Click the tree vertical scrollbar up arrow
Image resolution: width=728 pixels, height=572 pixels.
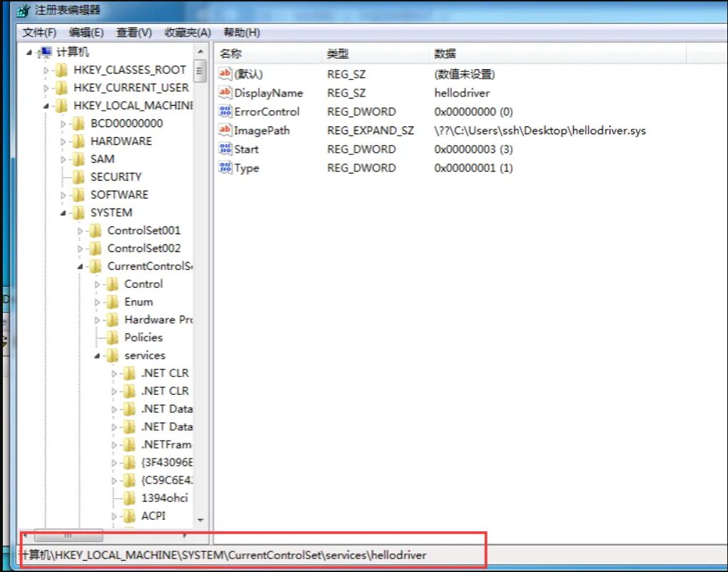tap(201, 51)
